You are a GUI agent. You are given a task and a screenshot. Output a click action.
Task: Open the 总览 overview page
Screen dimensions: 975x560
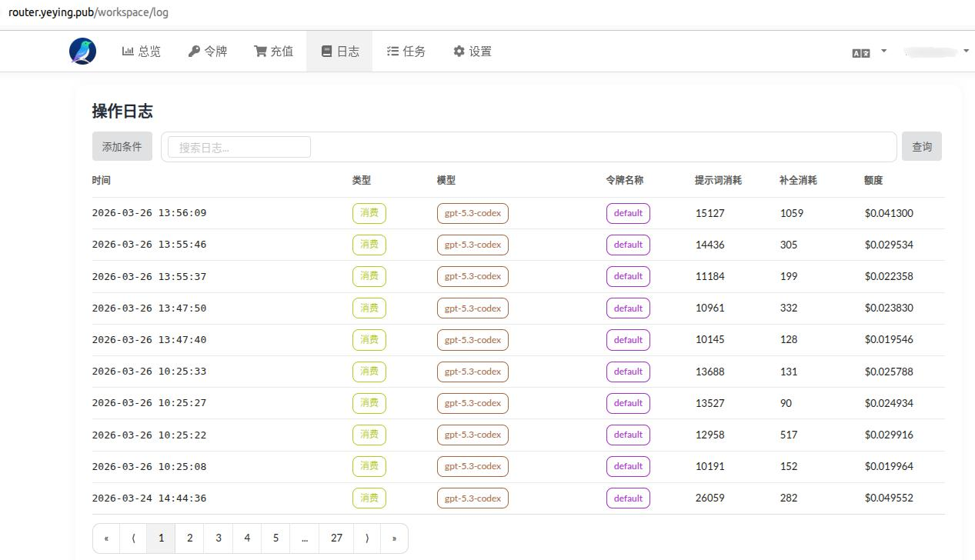[x=142, y=52]
